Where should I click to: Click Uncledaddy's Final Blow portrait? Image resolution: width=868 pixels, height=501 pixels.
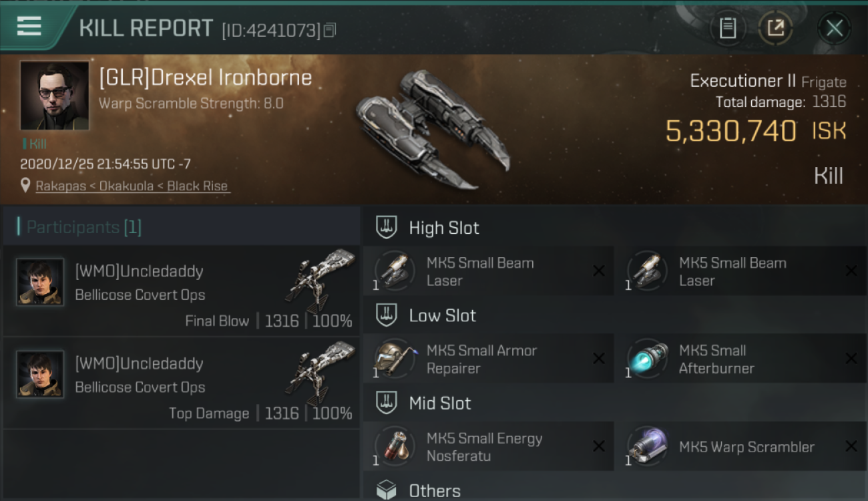click(40, 283)
